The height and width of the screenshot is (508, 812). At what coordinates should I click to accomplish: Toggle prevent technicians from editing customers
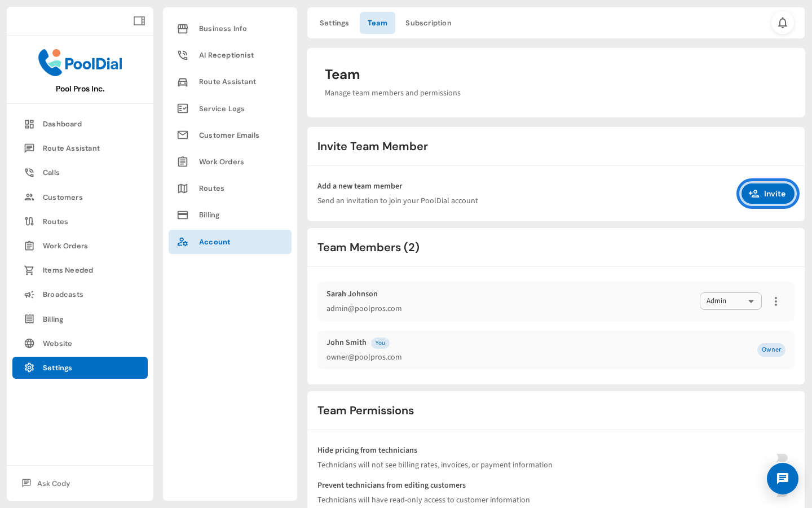[x=783, y=493]
